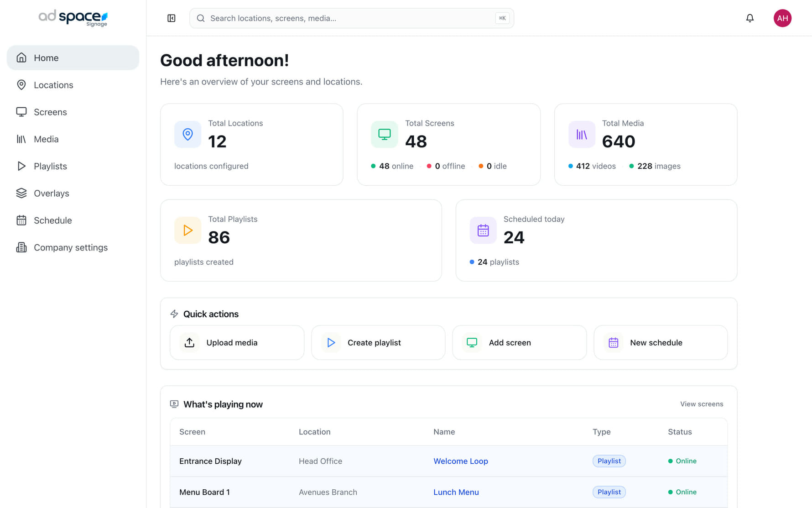Select the Entrance Display row name
Screen dimensions: 812x508
[210, 461]
